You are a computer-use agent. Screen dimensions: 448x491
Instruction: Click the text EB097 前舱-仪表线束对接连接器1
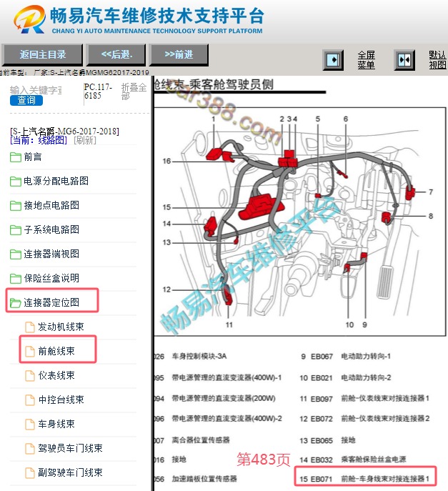tap(369, 398)
